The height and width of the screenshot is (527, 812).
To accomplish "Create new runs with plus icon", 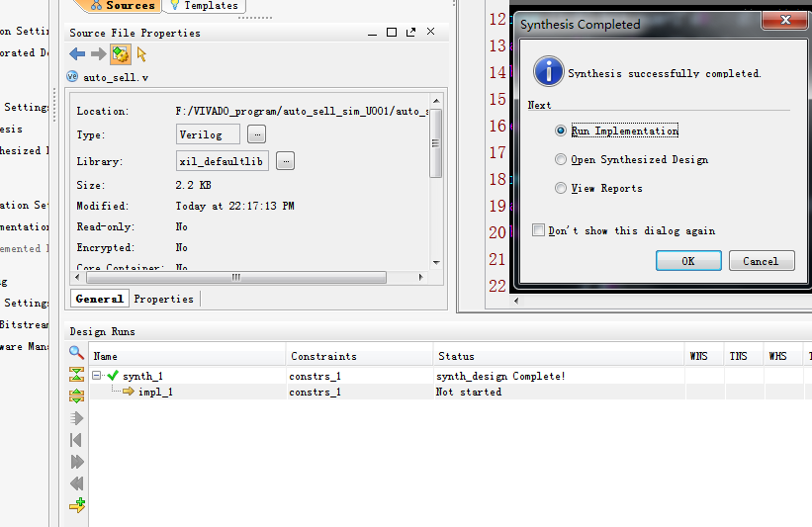I will 77,504.
